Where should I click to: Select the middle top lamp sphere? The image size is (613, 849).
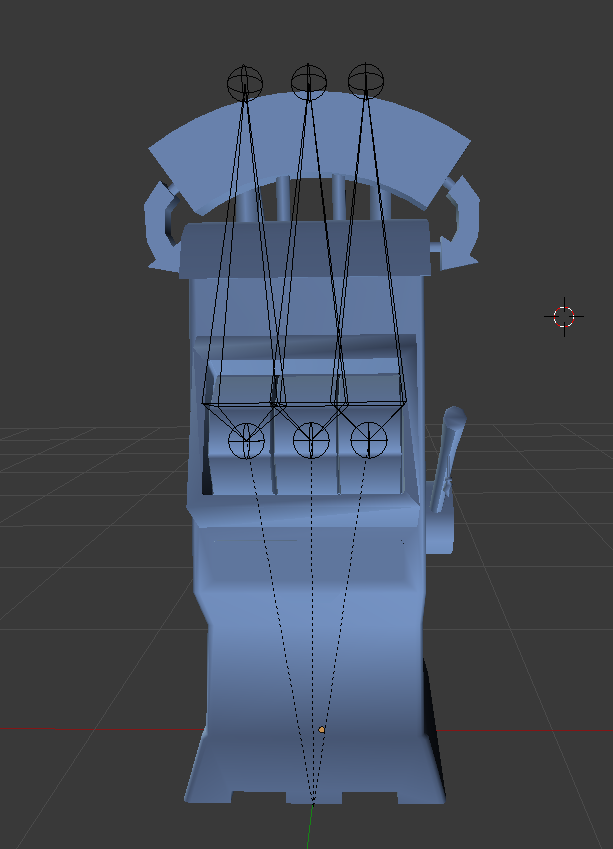pyautogui.click(x=309, y=82)
